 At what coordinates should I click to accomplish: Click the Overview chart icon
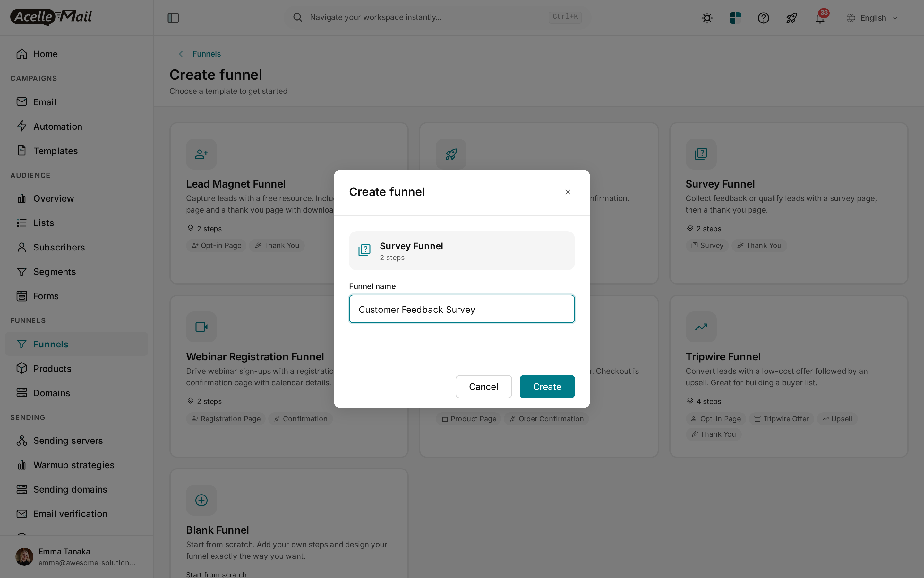[22, 198]
